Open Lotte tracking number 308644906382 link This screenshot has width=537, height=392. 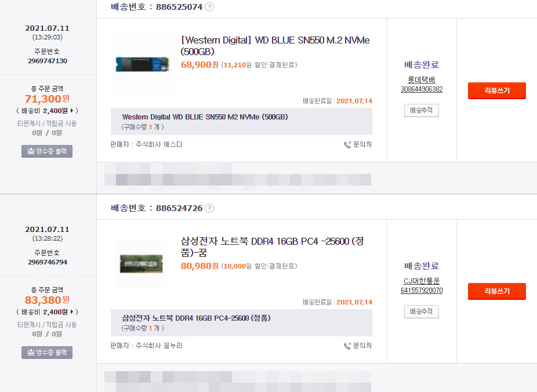[422, 89]
